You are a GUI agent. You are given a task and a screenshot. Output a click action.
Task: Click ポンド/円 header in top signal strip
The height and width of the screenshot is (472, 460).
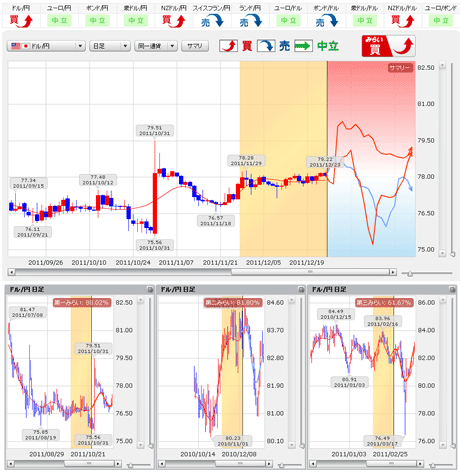click(x=97, y=8)
